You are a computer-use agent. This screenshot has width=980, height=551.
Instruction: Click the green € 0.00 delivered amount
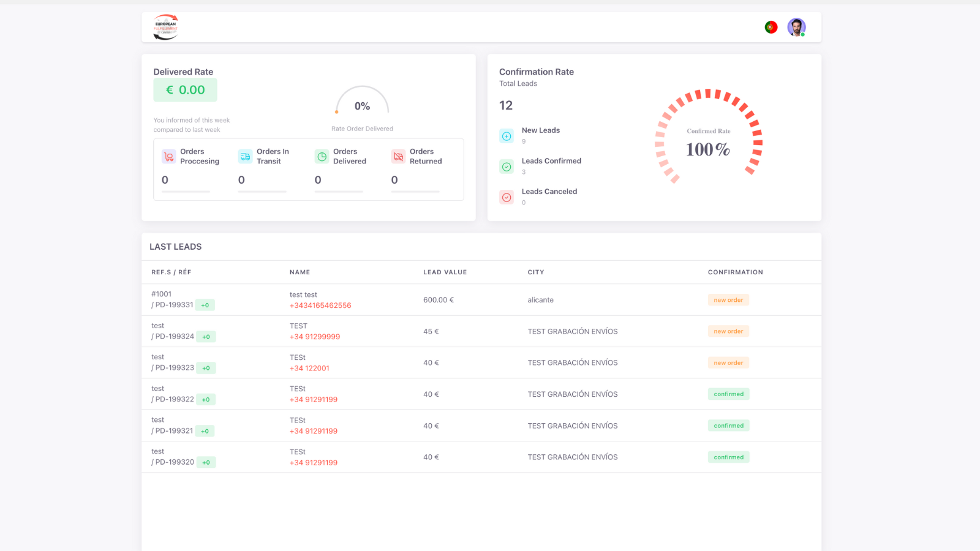click(185, 90)
